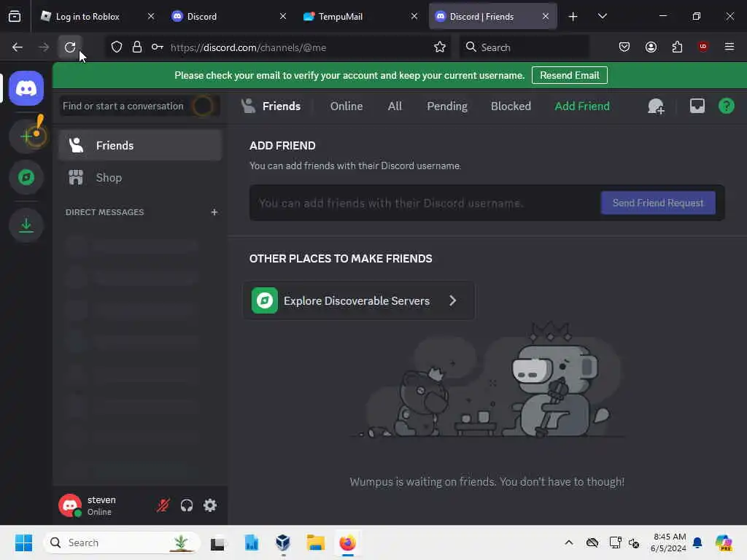Click the Firefox address bar URL

(x=248, y=47)
